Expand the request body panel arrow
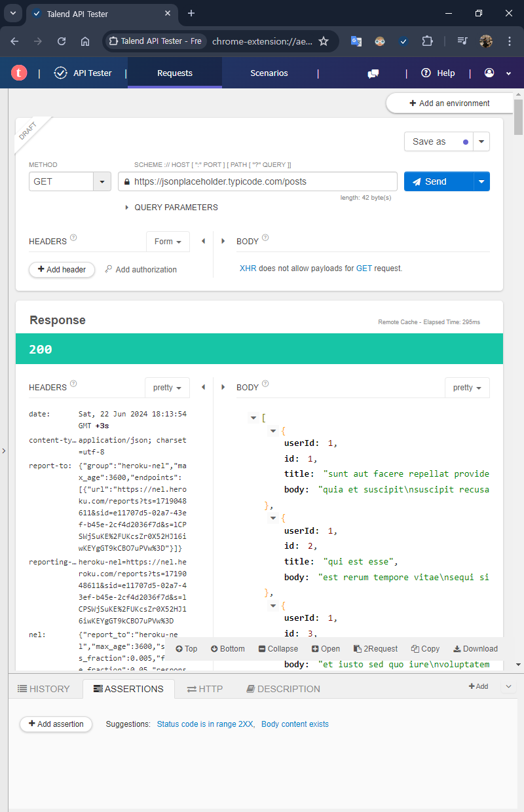This screenshot has height=812, width=524. (x=224, y=241)
